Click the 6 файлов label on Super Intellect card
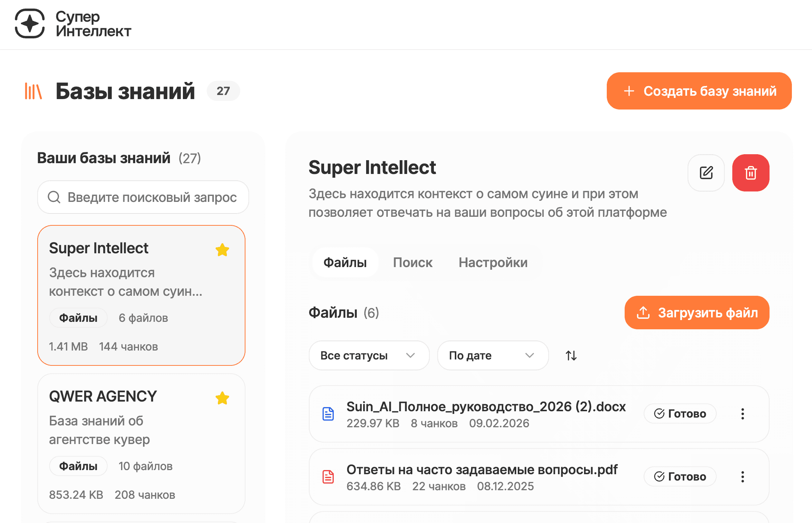812x523 pixels. (143, 318)
